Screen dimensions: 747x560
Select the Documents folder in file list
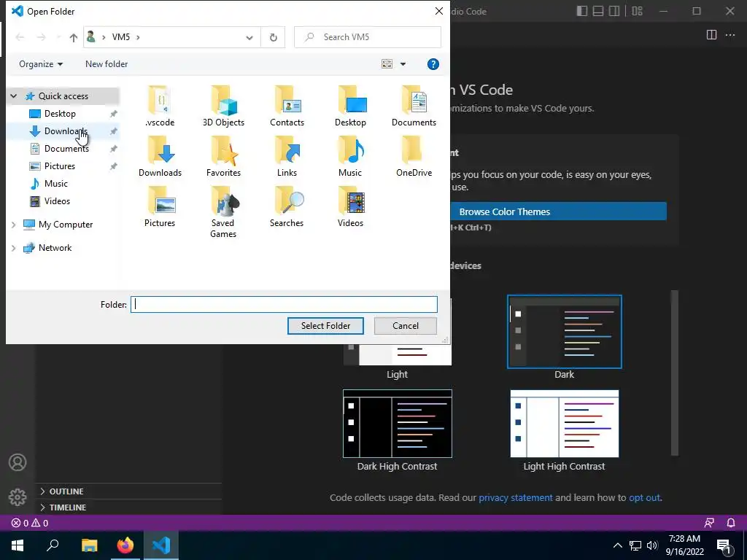click(x=414, y=106)
